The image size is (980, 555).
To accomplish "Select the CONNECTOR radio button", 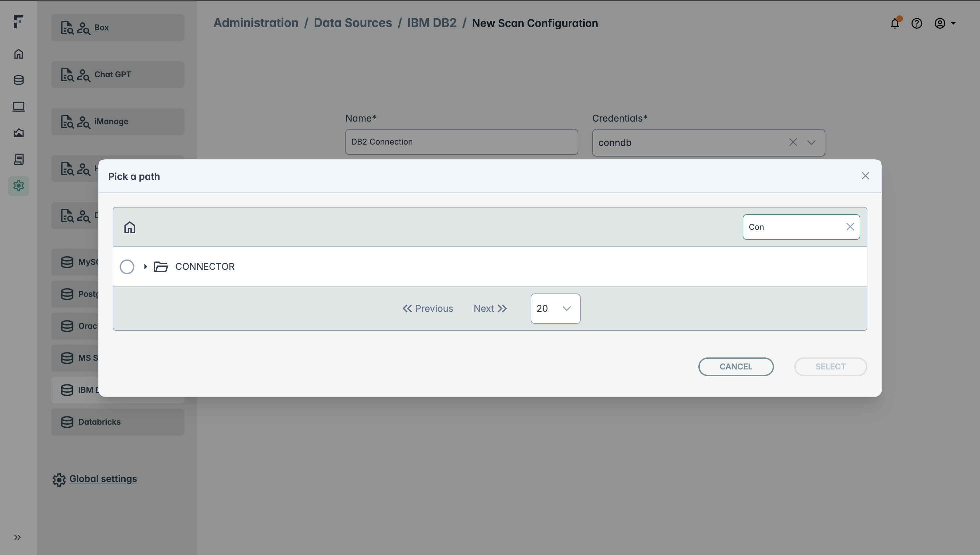I will pyautogui.click(x=127, y=267).
